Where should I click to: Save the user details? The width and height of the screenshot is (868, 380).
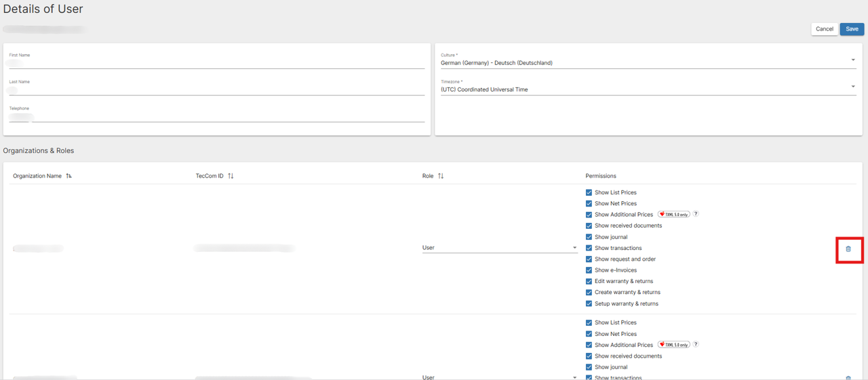point(852,29)
